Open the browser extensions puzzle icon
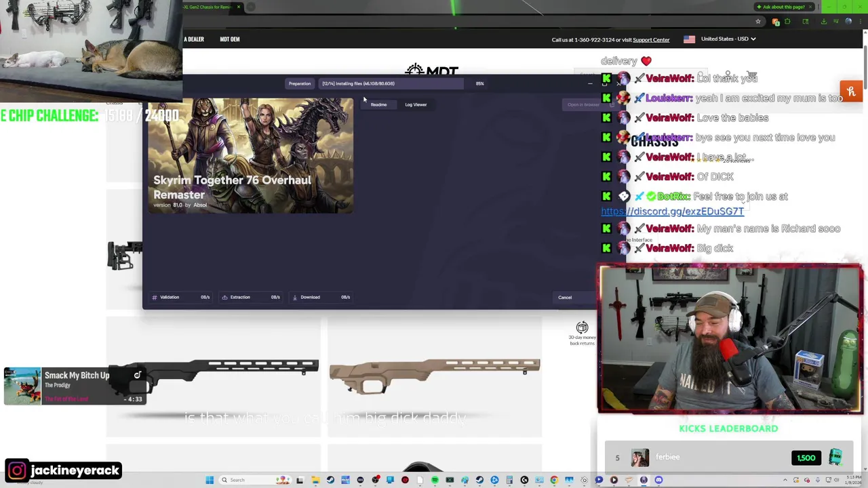 click(x=787, y=21)
